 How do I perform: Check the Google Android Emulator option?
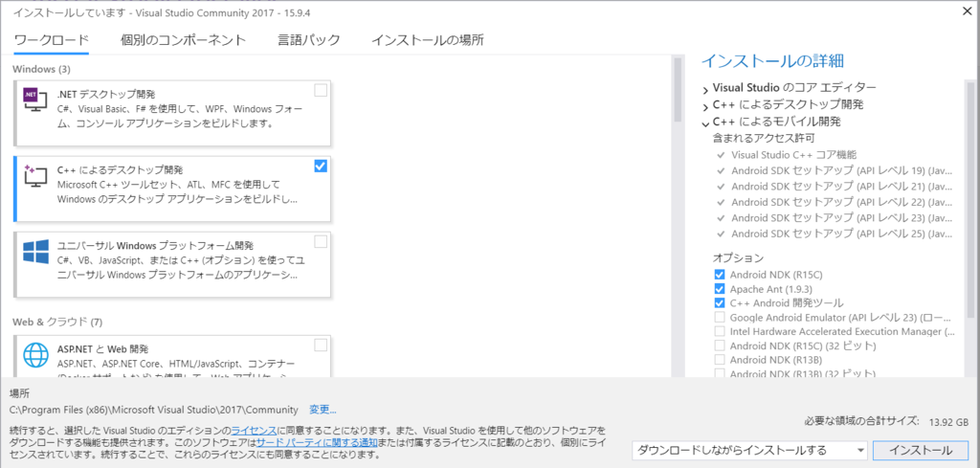coord(720,318)
